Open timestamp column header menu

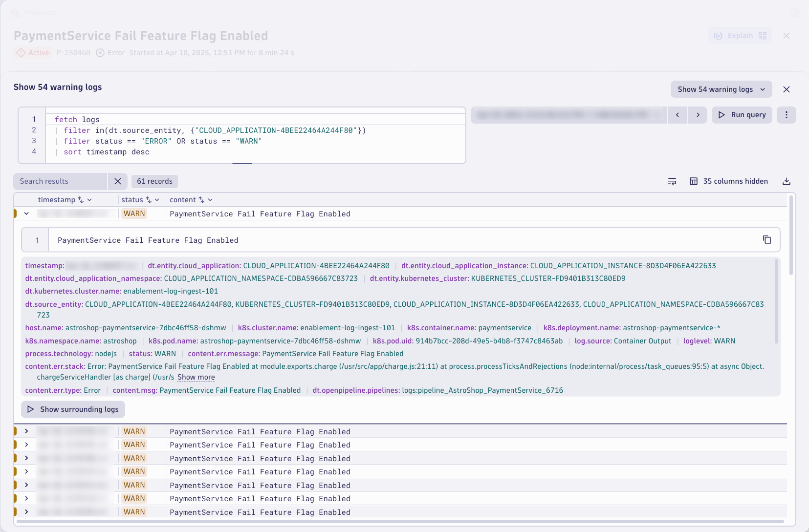coord(89,200)
